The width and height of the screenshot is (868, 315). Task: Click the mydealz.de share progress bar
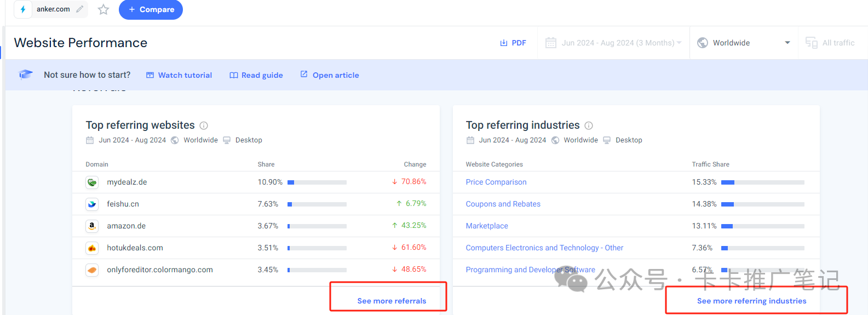[x=317, y=182]
